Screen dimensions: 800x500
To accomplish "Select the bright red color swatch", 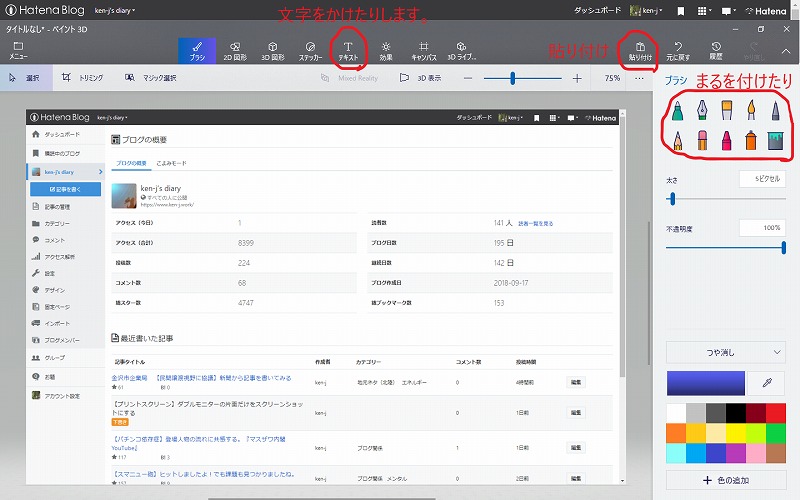I will click(x=776, y=413).
